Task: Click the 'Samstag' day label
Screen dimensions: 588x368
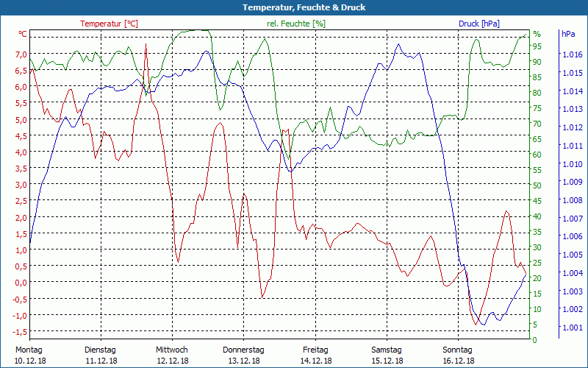Action: [387, 350]
